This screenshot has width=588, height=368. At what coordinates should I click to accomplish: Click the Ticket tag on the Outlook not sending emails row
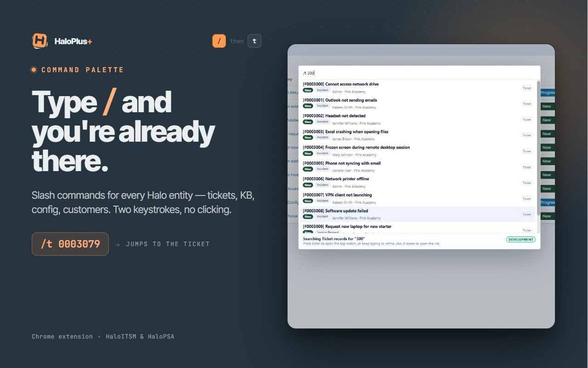526,103
